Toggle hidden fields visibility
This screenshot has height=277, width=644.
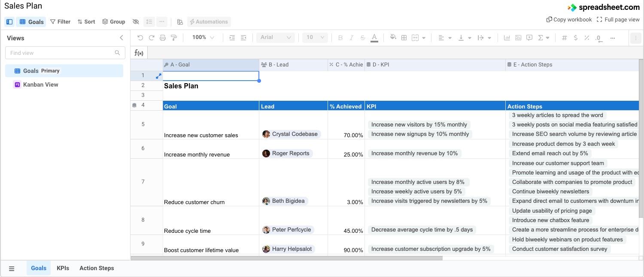(x=136, y=21)
